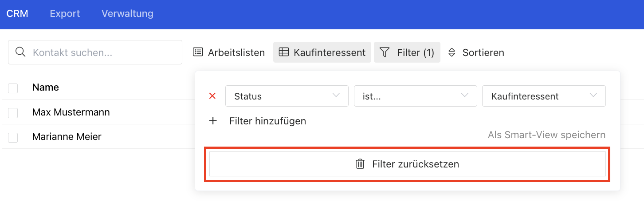This screenshot has height=215, width=644.
Task: Click the magnifying glass search icon
Action: coord(20,52)
